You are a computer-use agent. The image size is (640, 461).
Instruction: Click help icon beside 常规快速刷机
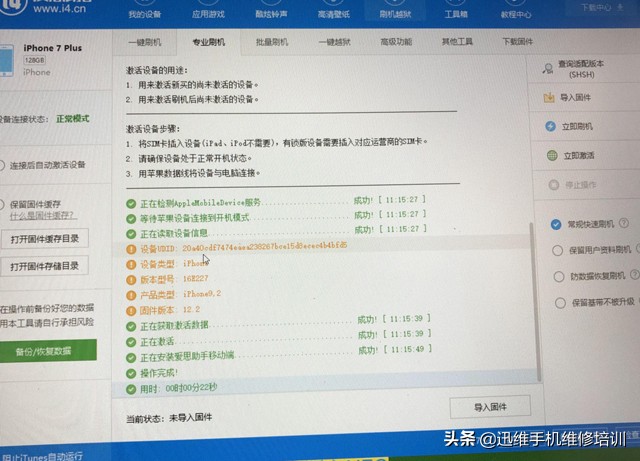(x=623, y=223)
